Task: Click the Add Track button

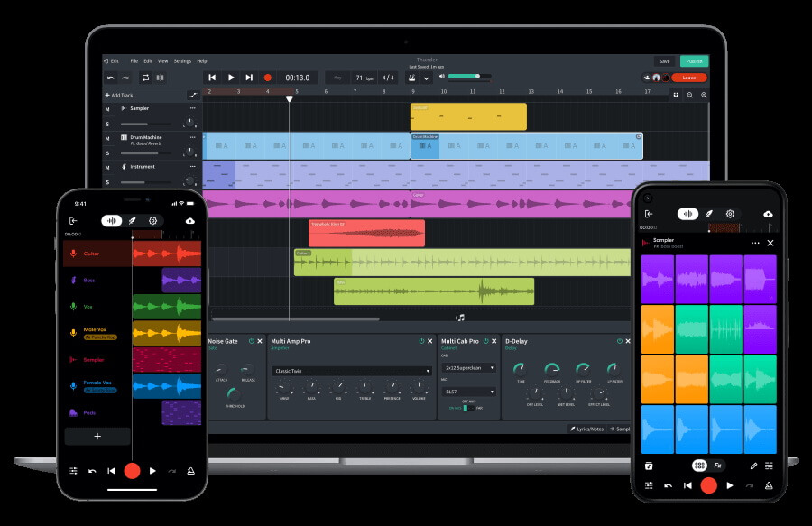Action: [x=119, y=96]
